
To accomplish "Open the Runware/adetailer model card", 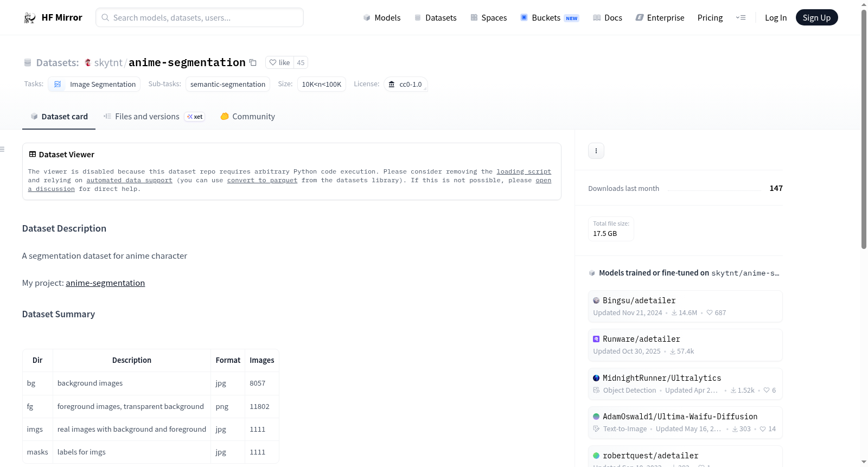I will coord(685,345).
